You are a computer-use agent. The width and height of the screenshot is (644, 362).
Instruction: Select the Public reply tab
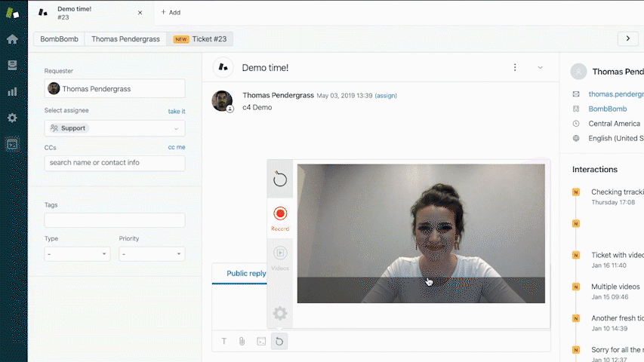[246, 273]
